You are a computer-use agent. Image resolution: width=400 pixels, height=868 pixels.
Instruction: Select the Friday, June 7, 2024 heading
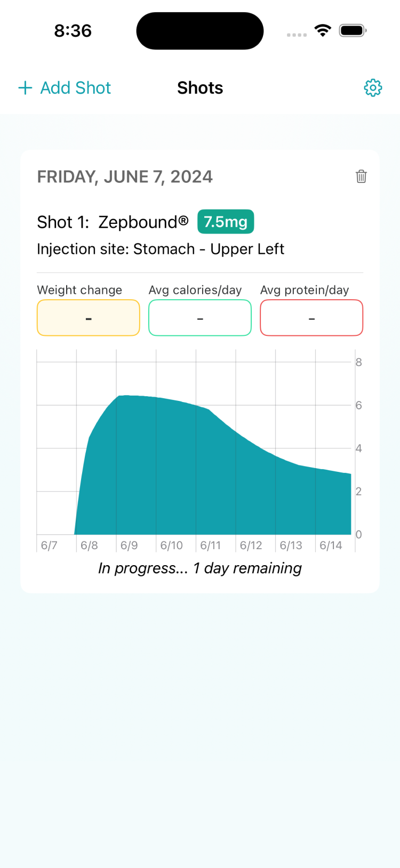coord(125,176)
